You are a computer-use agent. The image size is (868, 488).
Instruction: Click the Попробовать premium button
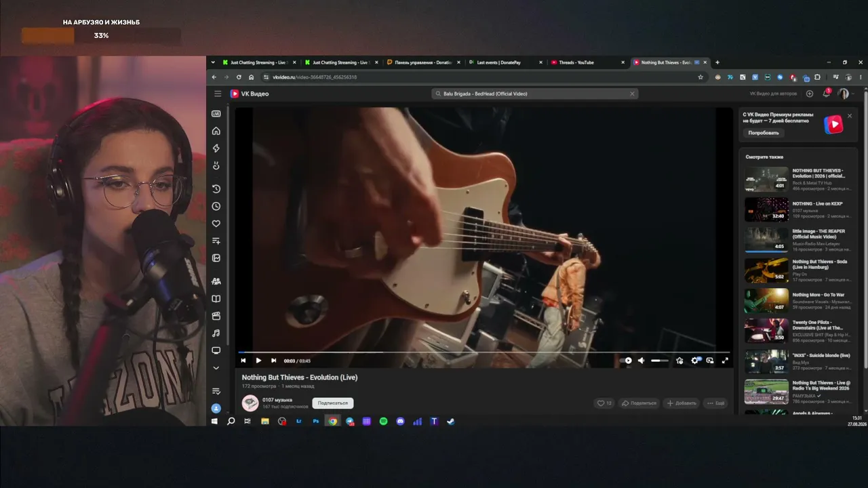pyautogui.click(x=764, y=133)
